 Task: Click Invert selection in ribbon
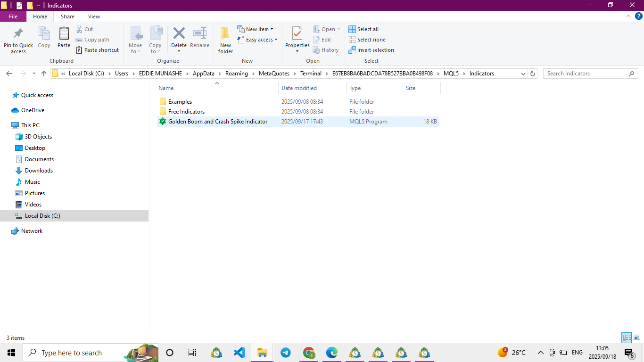[371, 50]
